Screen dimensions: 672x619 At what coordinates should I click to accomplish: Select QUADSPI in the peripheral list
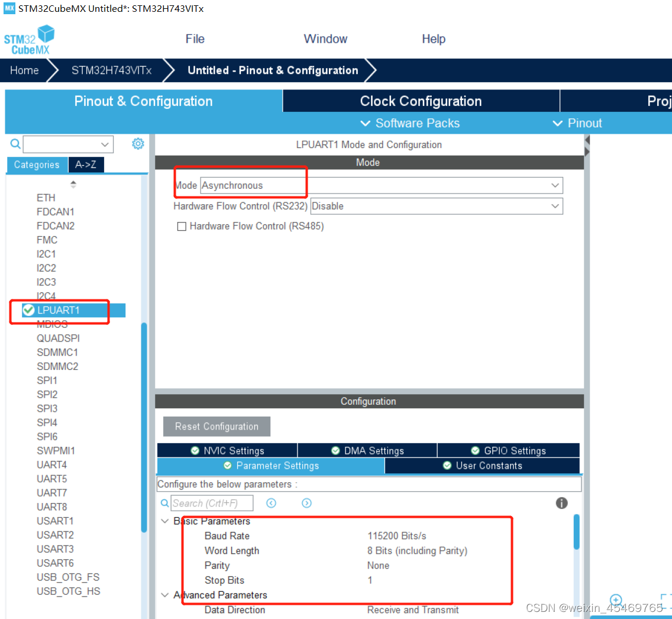click(58, 338)
